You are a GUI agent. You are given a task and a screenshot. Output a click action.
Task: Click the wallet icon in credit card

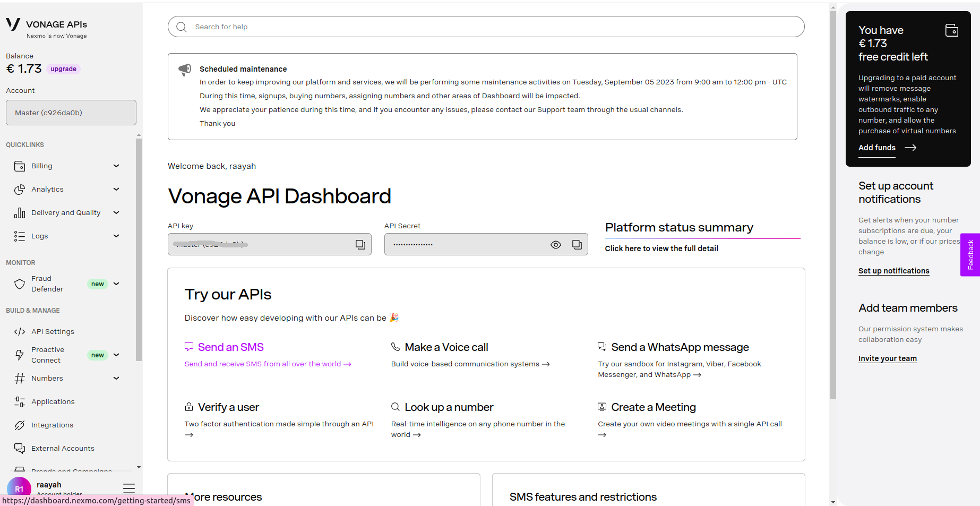(951, 30)
